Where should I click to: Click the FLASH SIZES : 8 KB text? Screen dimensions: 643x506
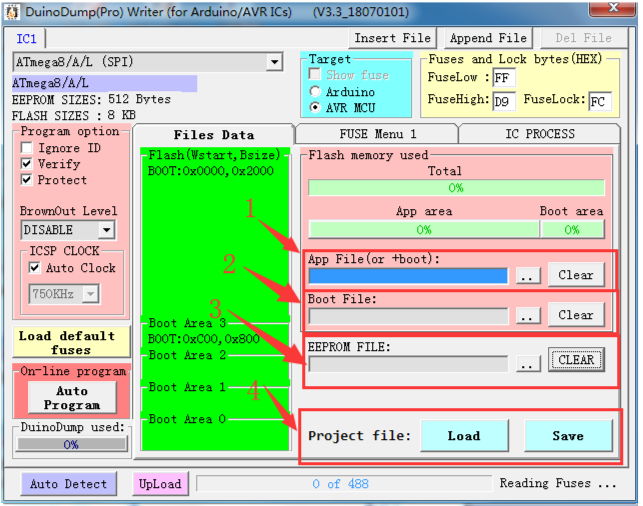74,115
